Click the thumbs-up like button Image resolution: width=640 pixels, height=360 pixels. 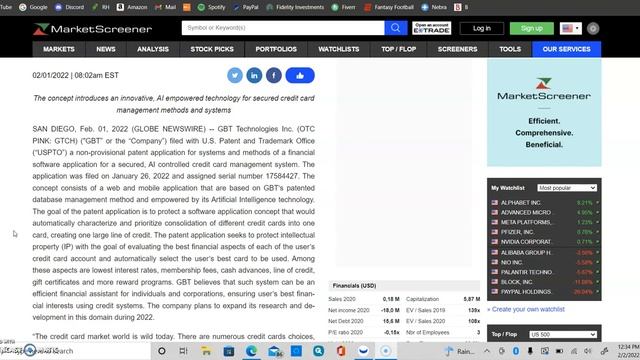(x=300, y=76)
